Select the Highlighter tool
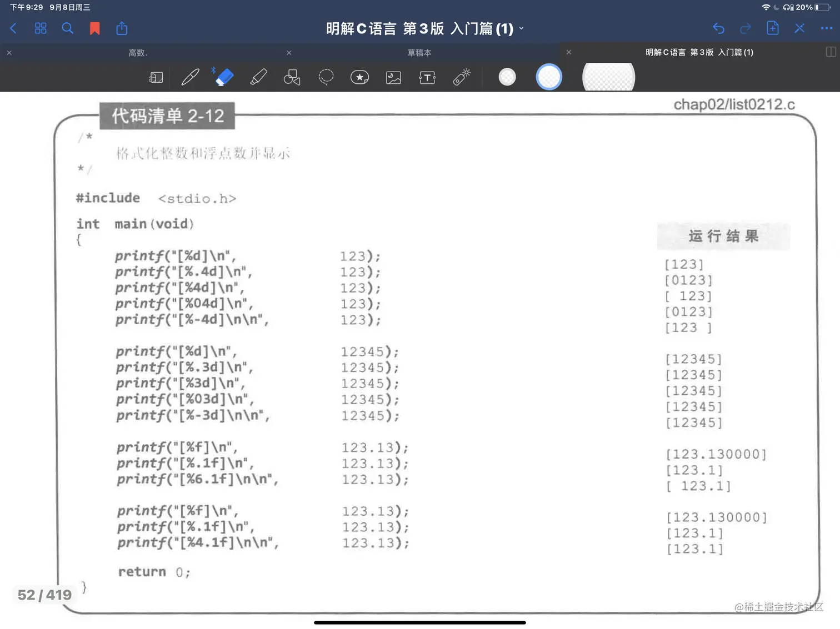Viewport: 840px width, 629px height. pyautogui.click(x=258, y=77)
